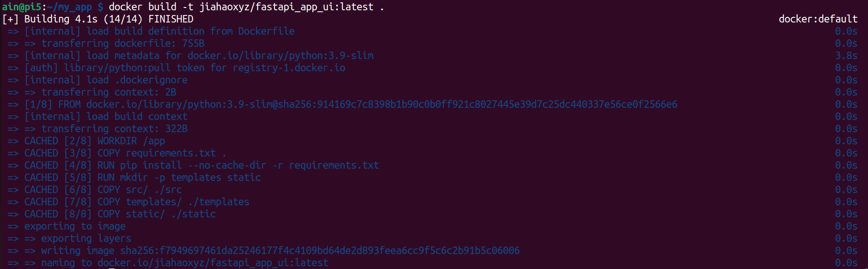868x269 pixels.
Task: Click the 'WORKDIR /app' cached step
Action: coord(95,141)
